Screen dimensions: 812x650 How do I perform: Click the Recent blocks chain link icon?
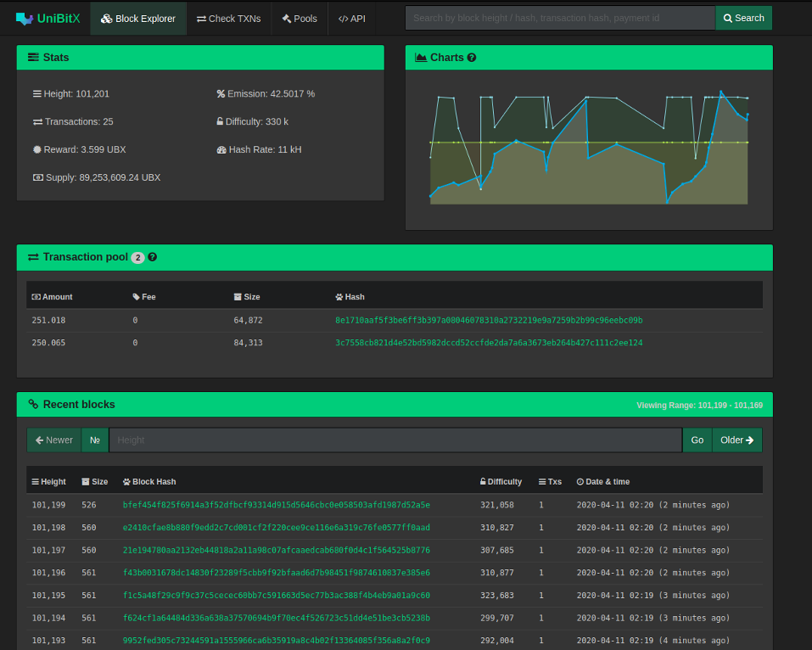33,405
